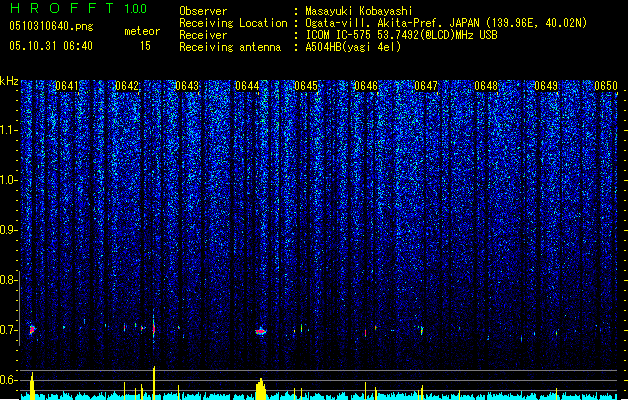The height and width of the screenshot is (400, 629).
Task: Click the 0646 time marker
Action: tap(366, 86)
